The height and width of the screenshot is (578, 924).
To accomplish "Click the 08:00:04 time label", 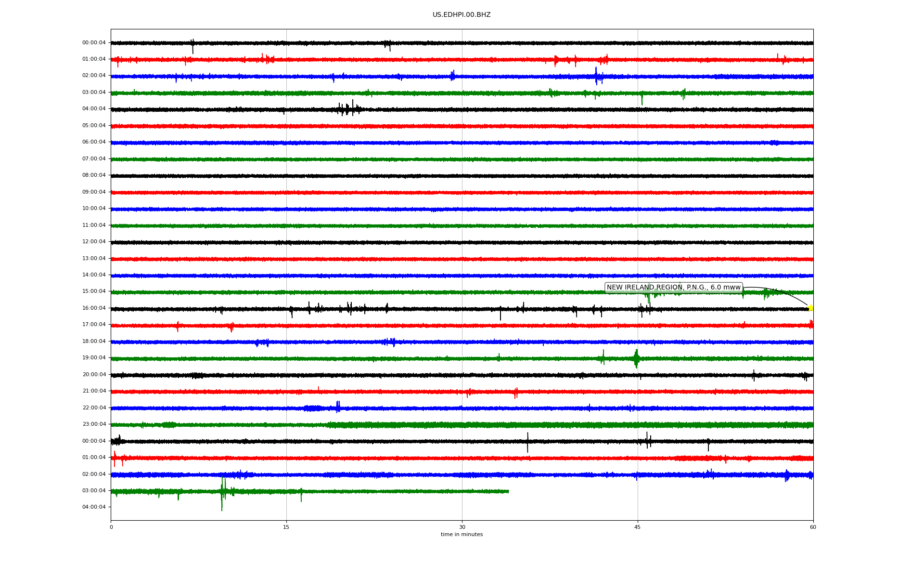I will click(94, 175).
